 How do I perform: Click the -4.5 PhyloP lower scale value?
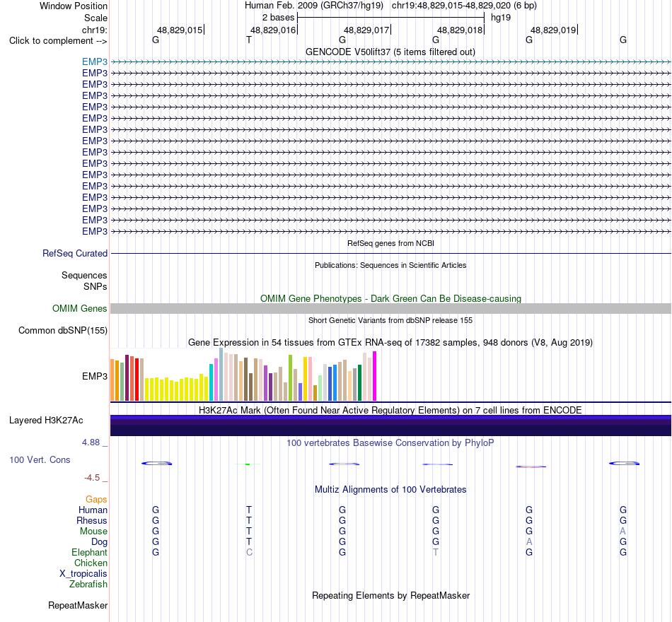coord(92,478)
